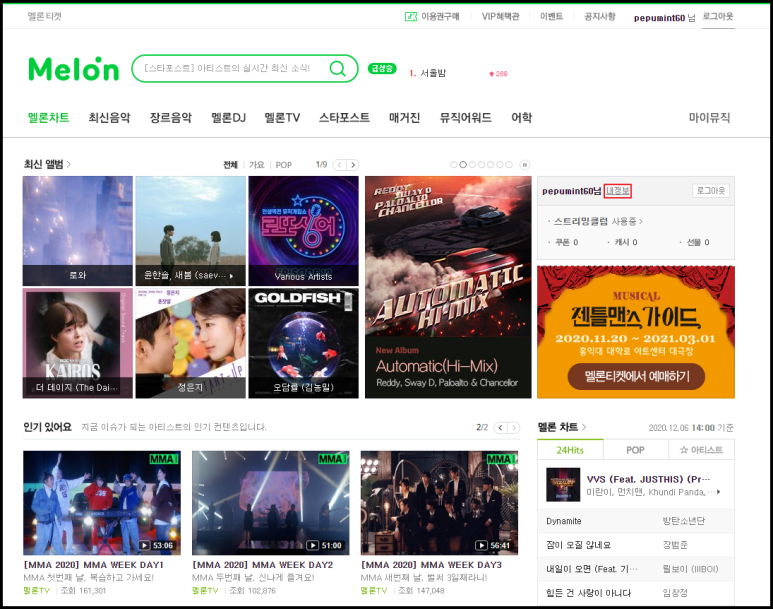Screen dimensions: 773x609
Task: Open VVS song album art
Action: click(563, 485)
